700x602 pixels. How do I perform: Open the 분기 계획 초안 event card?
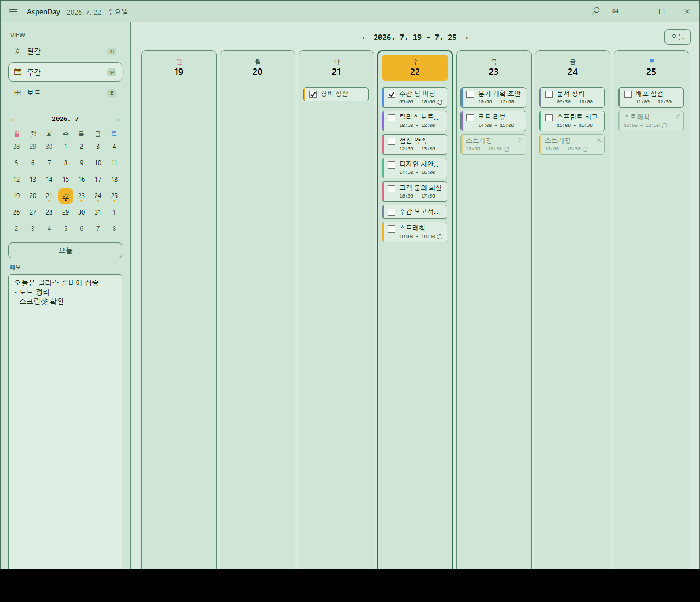pos(493,97)
